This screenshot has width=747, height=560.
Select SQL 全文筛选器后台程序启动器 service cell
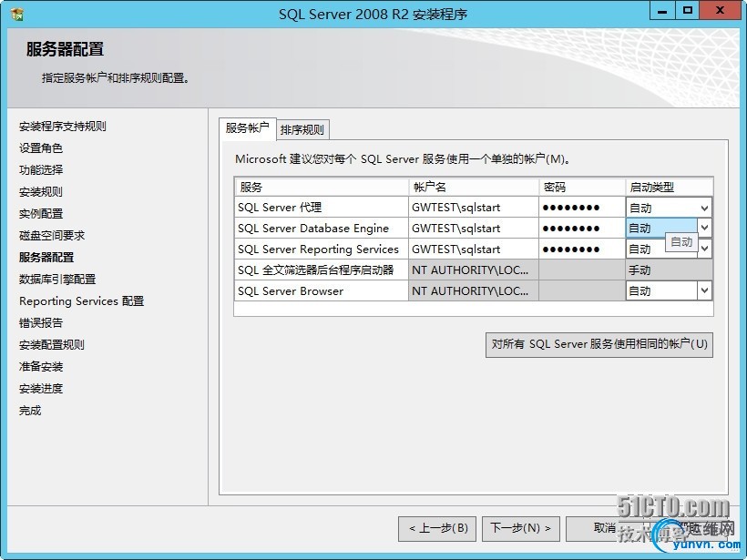[x=322, y=270]
